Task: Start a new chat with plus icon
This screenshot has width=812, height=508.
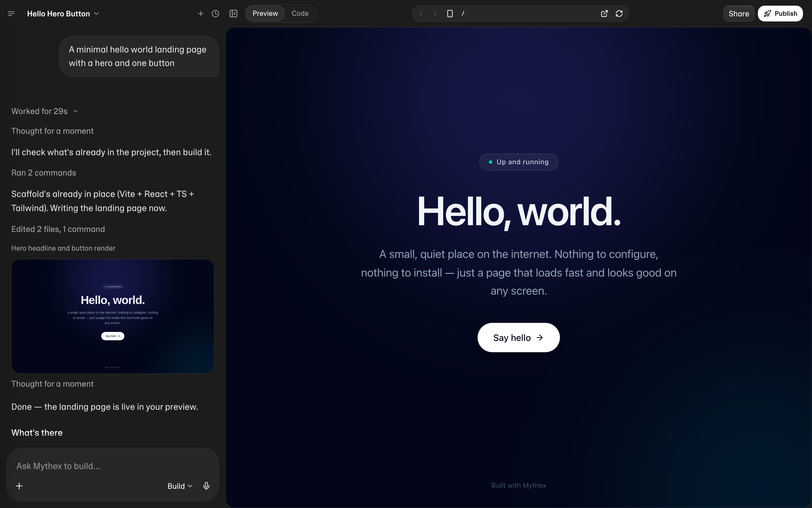Action: [201, 14]
